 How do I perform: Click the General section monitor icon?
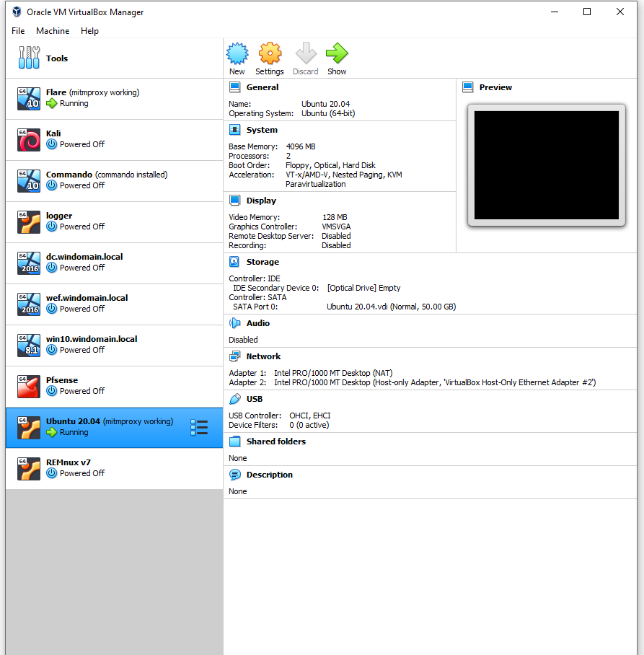(234, 87)
